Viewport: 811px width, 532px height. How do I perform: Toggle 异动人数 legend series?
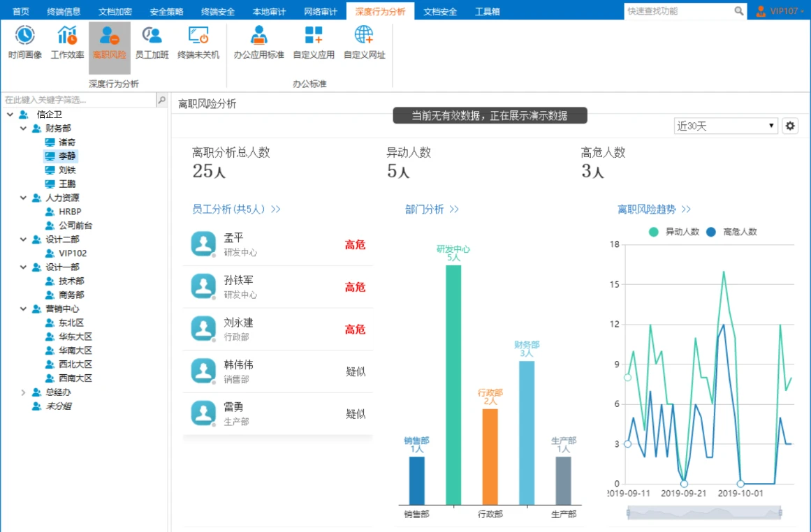[674, 232]
